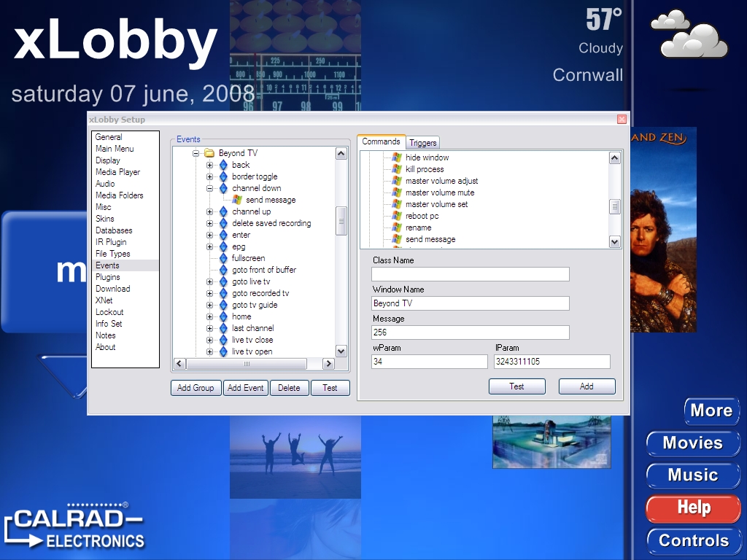Click the Windows icon beside rename command
The width and height of the screenshot is (747, 560).
pyautogui.click(x=397, y=227)
